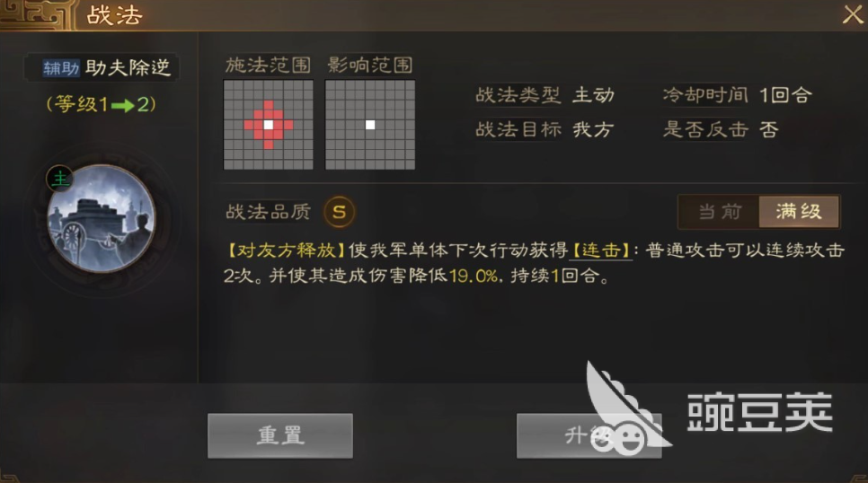
Task: Click the 冷却时间 1回合 field
Action: pos(738,95)
